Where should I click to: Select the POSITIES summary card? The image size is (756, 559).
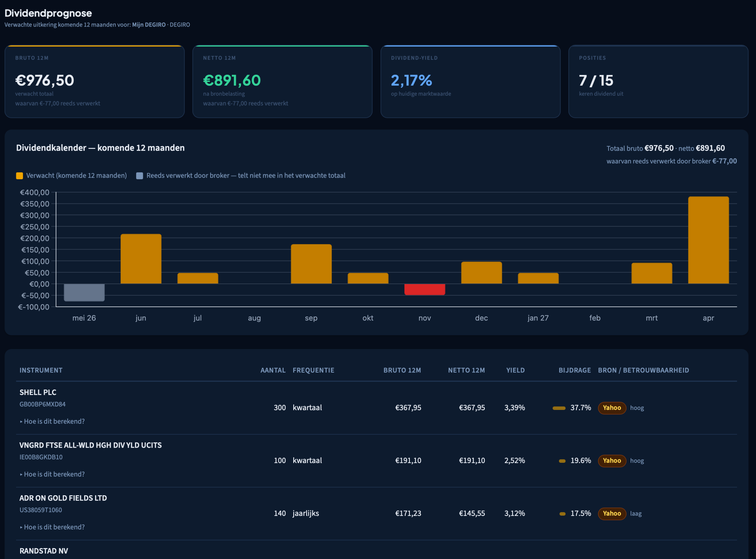[x=658, y=82]
